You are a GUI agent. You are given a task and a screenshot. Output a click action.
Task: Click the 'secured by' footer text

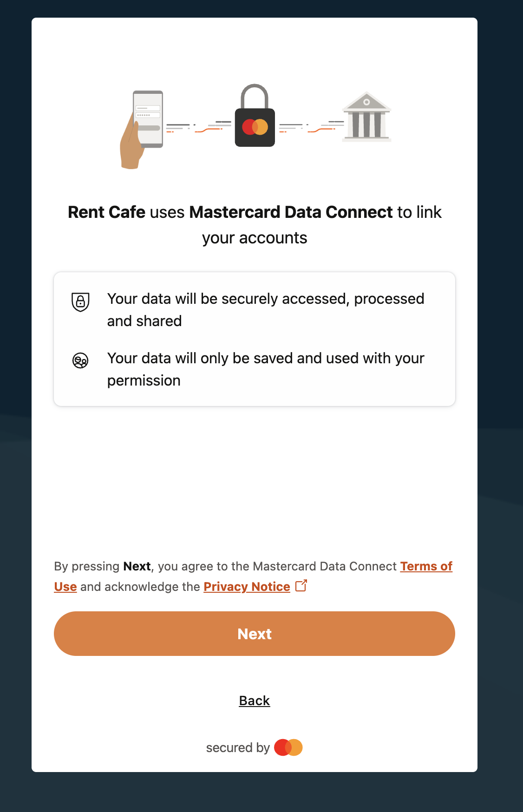click(x=238, y=748)
